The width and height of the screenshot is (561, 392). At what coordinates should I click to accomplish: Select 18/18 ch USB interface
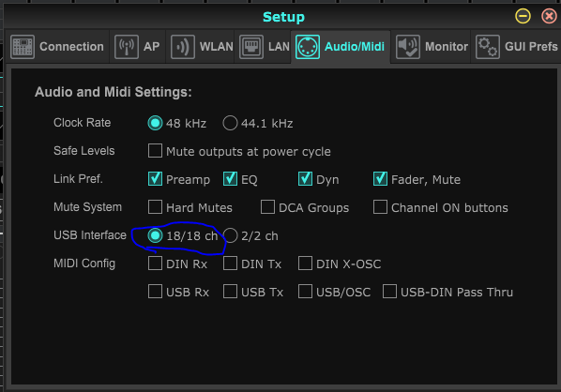tap(156, 235)
